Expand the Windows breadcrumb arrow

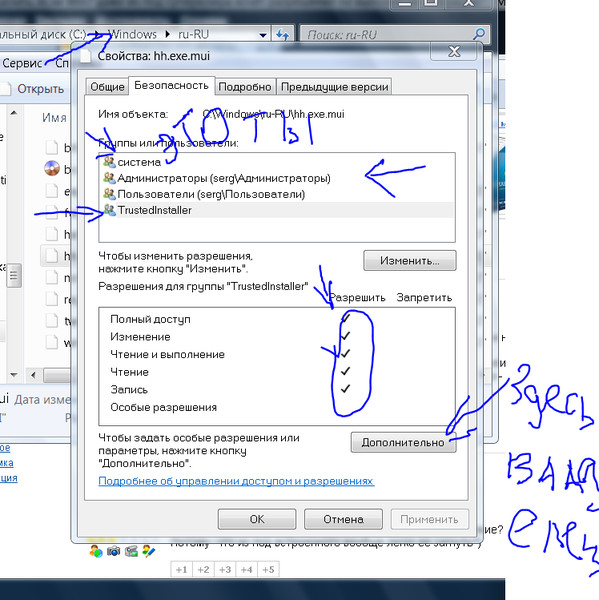click(167, 34)
